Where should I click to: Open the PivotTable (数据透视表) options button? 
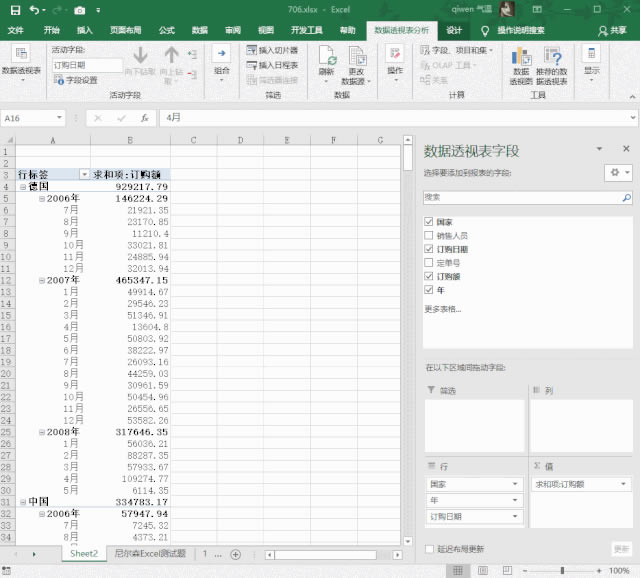(x=21, y=62)
